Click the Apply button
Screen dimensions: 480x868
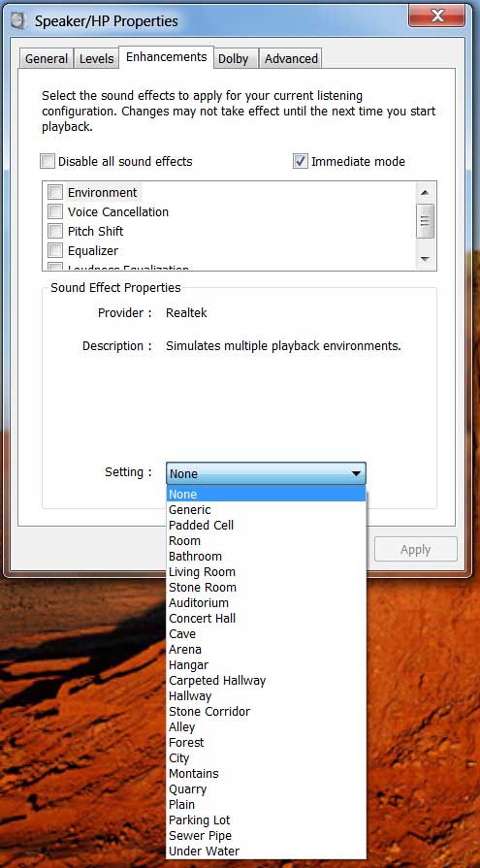click(x=415, y=550)
